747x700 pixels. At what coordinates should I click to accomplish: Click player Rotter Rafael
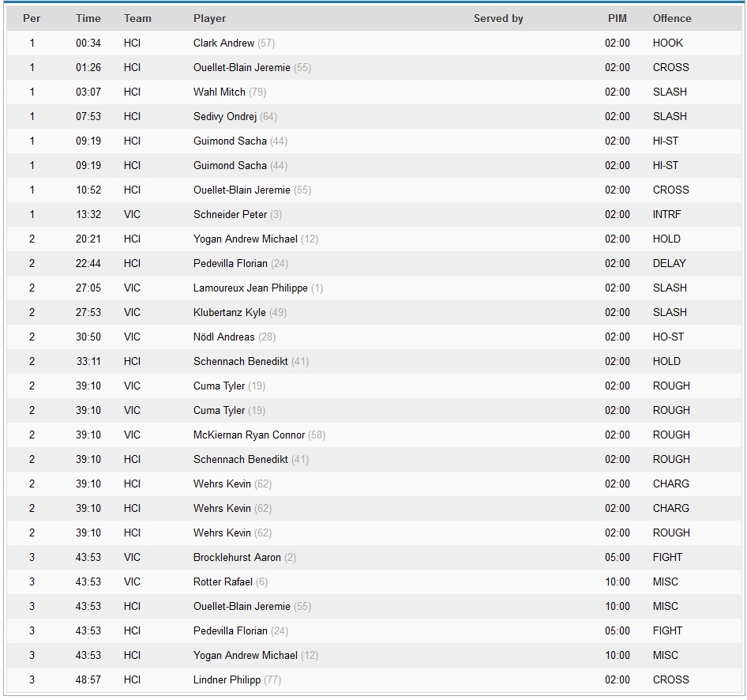coord(223,581)
